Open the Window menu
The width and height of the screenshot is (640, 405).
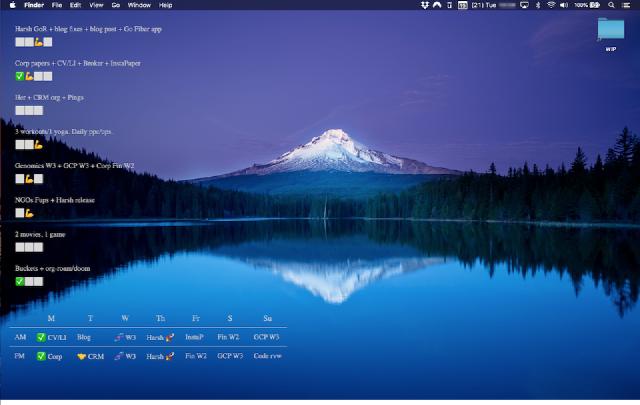(139, 5)
